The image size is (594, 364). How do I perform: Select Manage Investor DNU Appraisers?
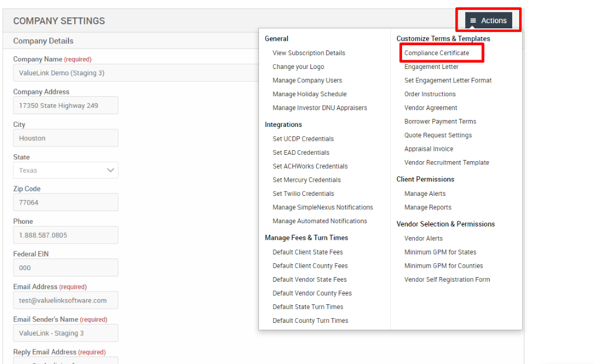(x=320, y=108)
